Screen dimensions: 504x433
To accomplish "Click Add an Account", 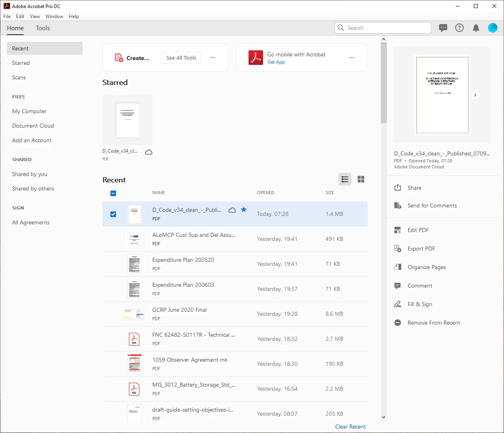I will [x=32, y=140].
